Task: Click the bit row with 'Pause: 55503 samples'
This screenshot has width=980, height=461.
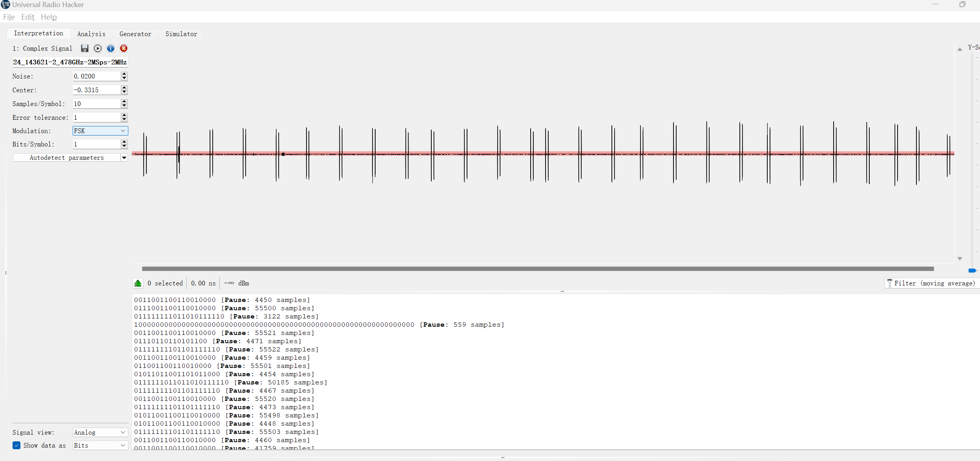Action: point(226,432)
